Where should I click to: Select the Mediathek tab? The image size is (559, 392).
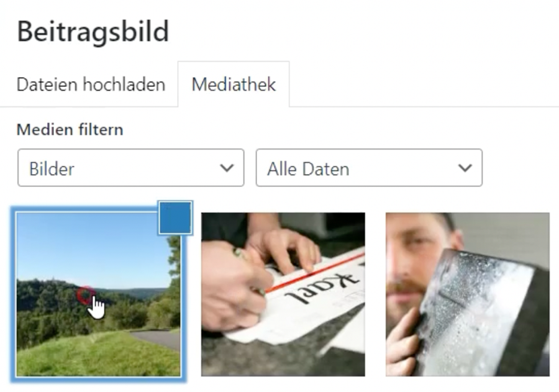click(234, 84)
